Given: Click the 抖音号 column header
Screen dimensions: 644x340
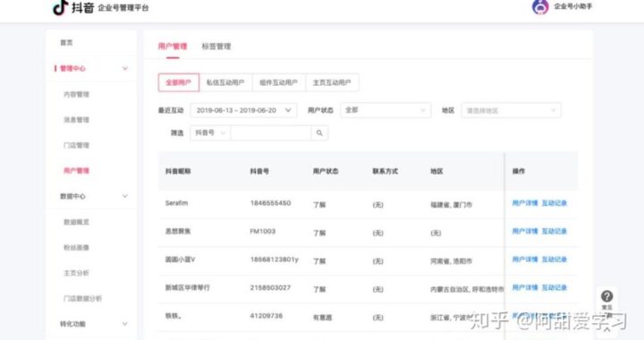Looking at the screenshot, I should pos(259,171).
